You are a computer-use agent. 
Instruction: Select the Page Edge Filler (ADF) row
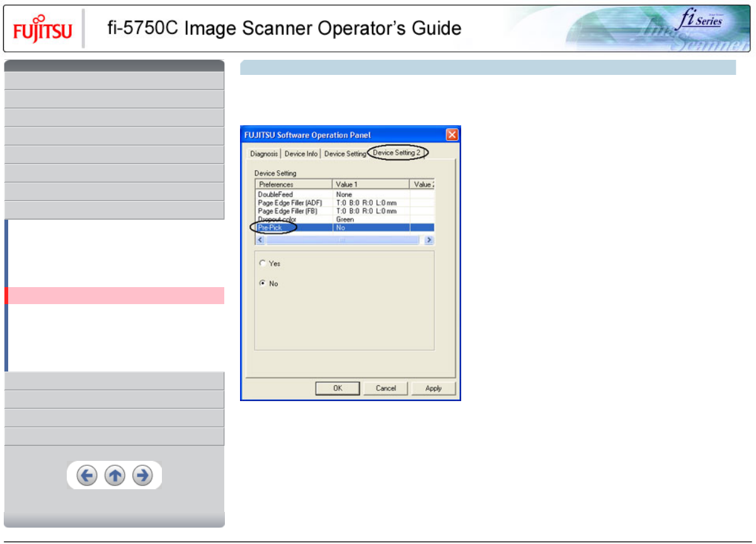click(x=345, y=203)
